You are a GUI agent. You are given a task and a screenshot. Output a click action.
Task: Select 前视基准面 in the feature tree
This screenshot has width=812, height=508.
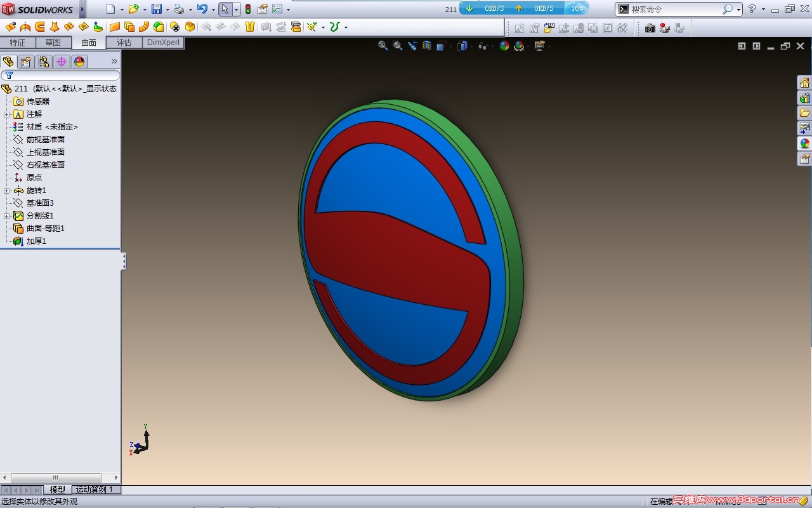[x=46, y=140]
